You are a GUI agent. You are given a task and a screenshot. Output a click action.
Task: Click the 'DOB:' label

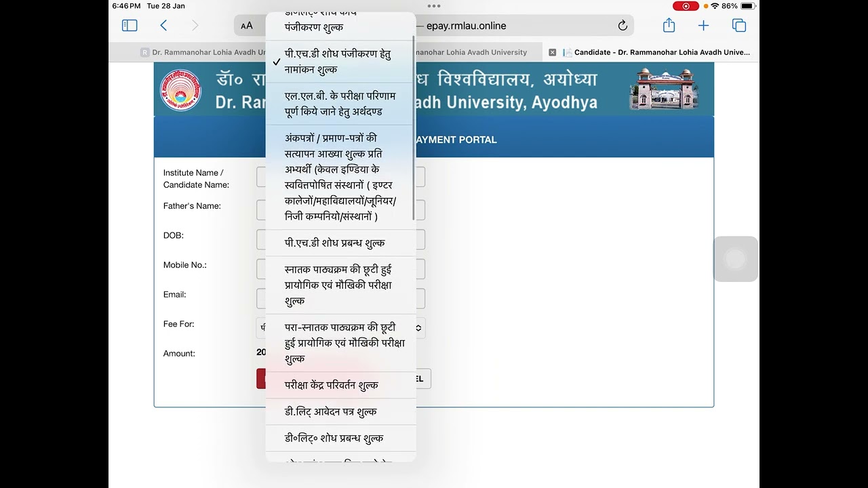(x=174, y=235)
